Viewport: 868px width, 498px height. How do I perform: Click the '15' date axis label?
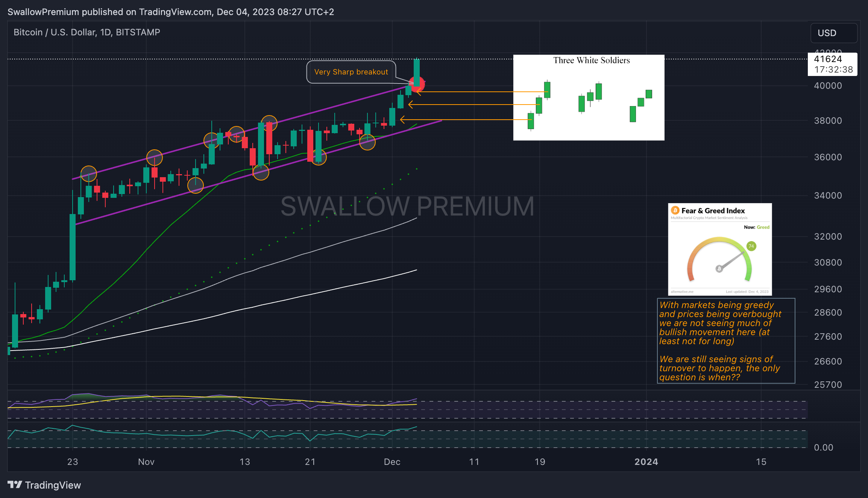pyautogui.click(x=761, y=462)
